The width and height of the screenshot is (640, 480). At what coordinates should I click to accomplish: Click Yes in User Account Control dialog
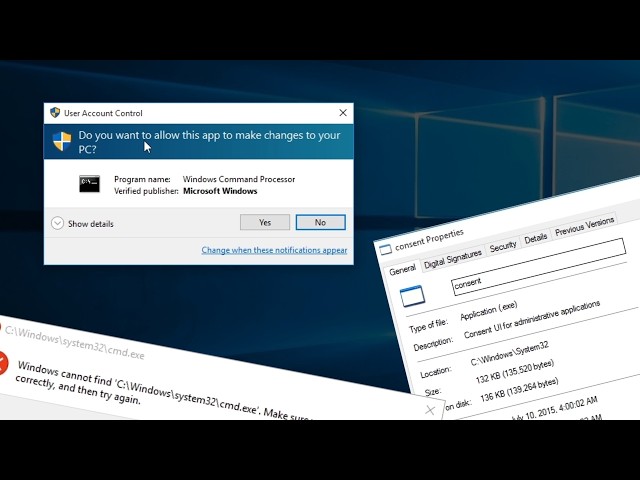[x=265, y=222]
